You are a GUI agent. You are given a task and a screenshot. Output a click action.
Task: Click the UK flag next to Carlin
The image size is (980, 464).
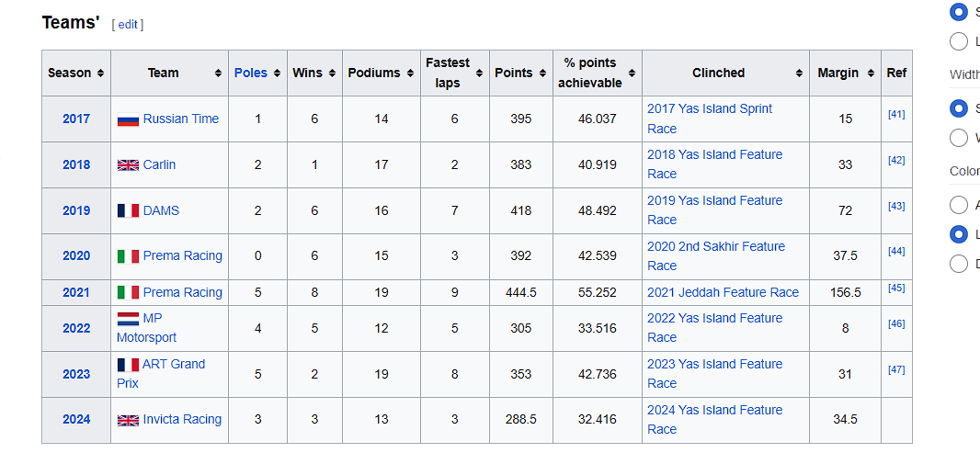click(128, 164)
